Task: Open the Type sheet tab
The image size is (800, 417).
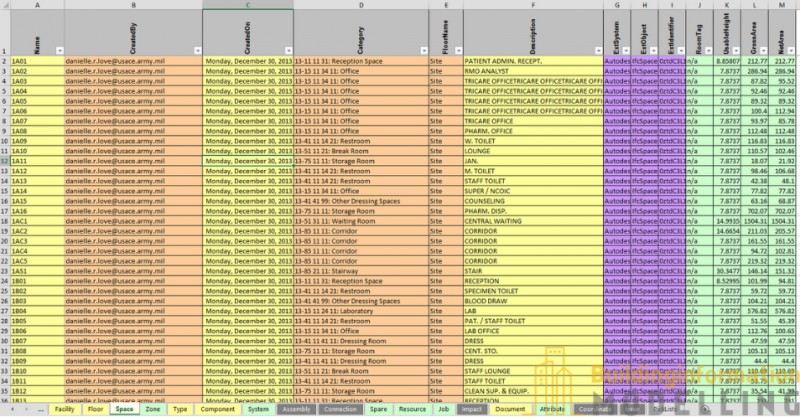Action: click(x=180, y=409)
